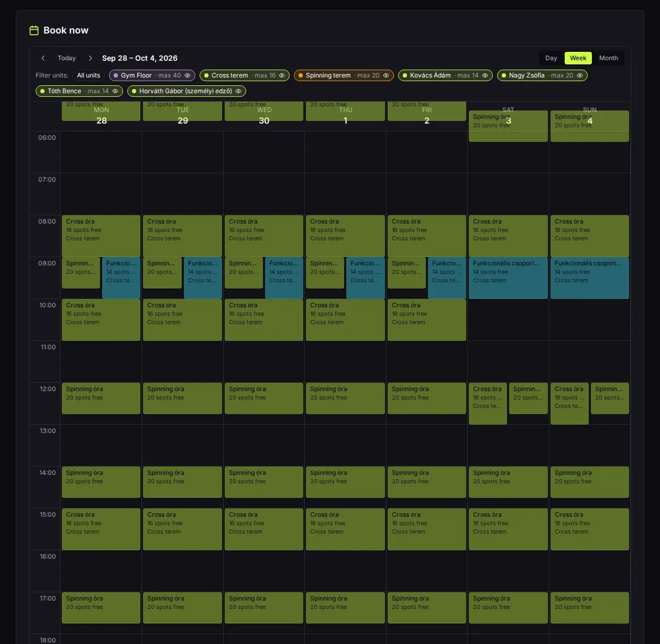Open Saturday 08:00 Cross óra class

point(508,236)
